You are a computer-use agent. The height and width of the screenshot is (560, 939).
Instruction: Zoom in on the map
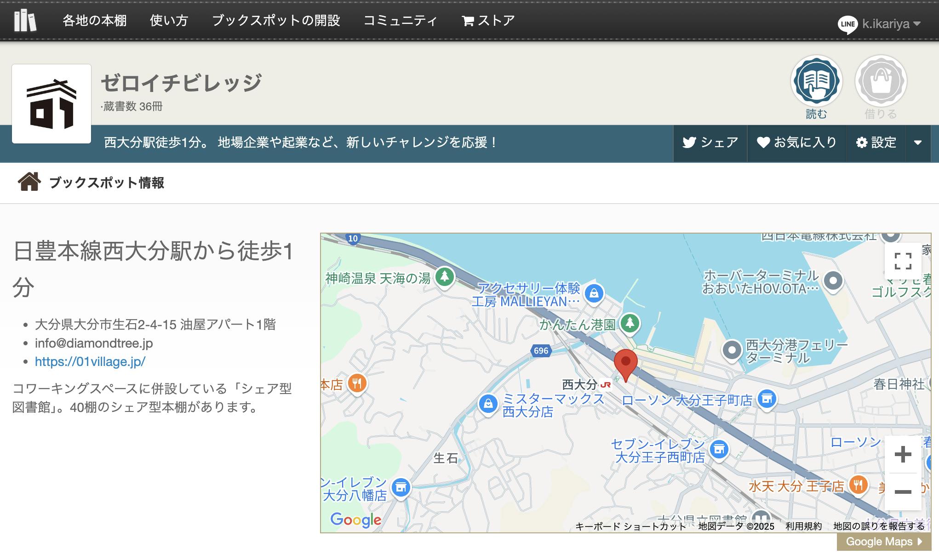(x=903, y=455)
